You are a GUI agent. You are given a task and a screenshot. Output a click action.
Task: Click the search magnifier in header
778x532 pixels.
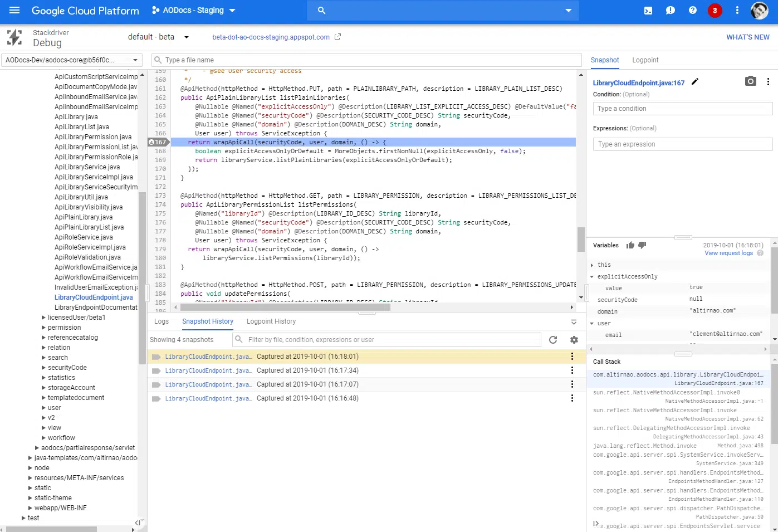coord(321,10)
